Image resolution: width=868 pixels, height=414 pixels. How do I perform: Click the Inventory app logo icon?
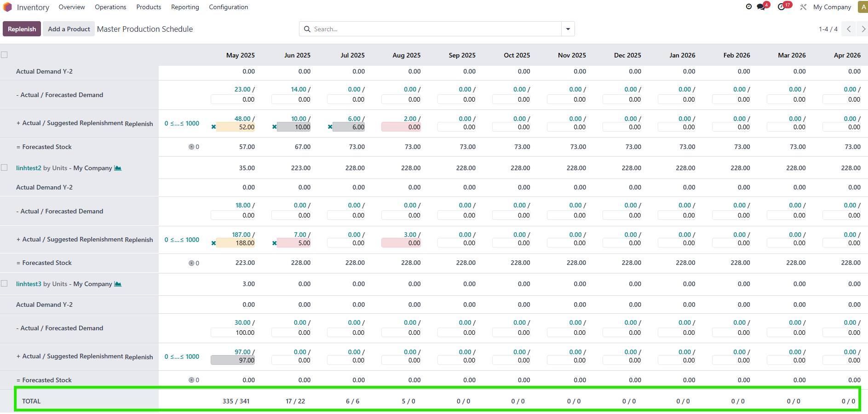(7, 7)
